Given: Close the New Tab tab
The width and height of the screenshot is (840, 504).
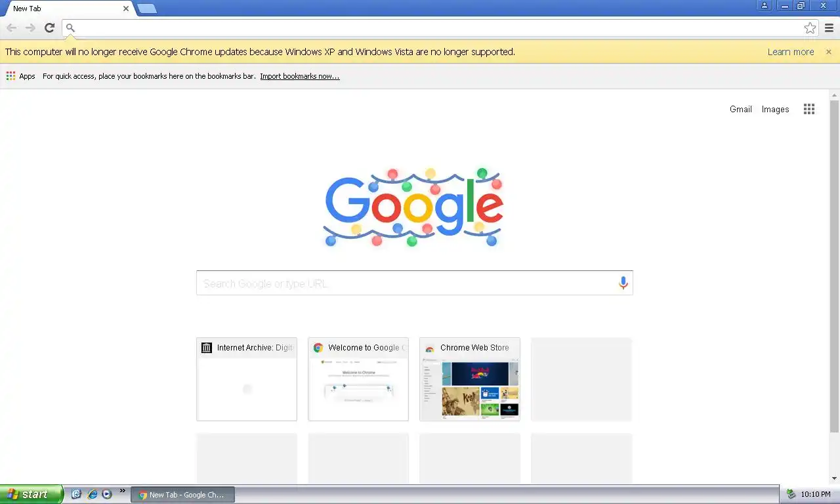Looking at the screenshot, I should tap(126, 9).
